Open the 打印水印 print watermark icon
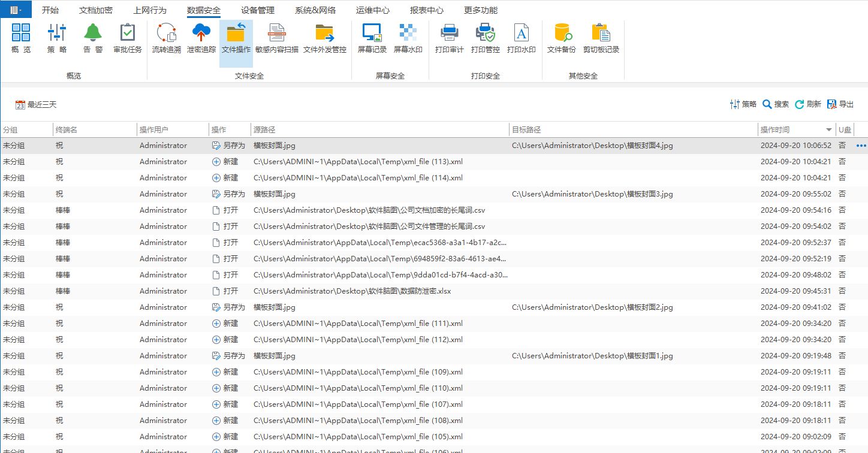This screenshot has width=868, height=453. pyautogui.click(x=521, y=39)
